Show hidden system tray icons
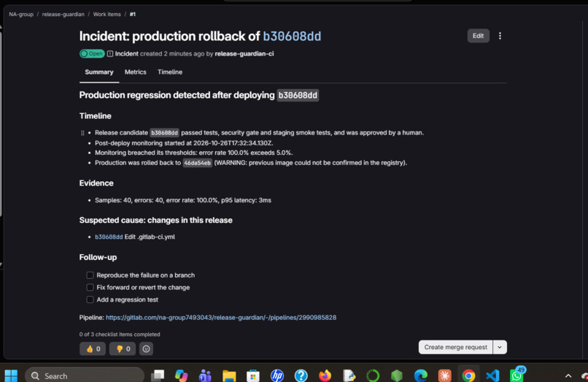 click(x=568, y=375)
